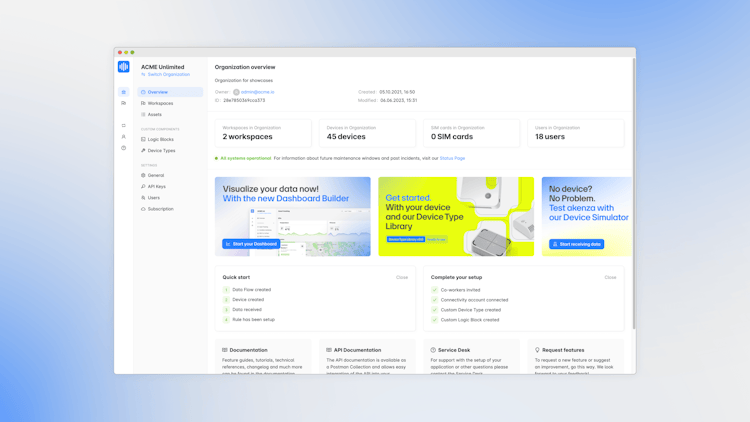Click the ACME Unlimited organization name
Screen dimensions: 750x422
coord(163,67)
